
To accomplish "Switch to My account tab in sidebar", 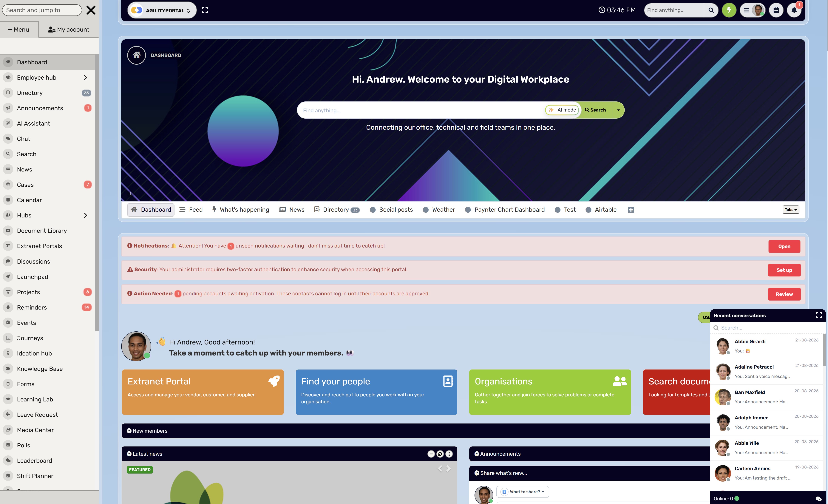I will click(x=69, y=30).
